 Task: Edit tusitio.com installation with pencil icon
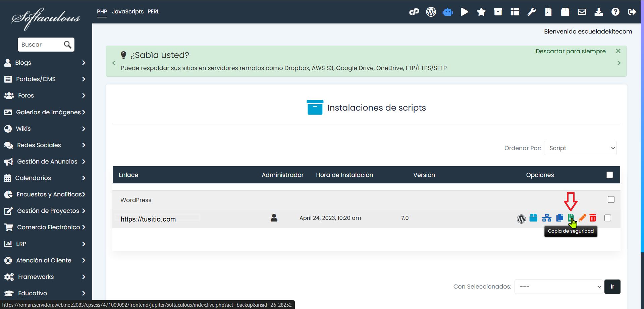click(x=582, y=218)
